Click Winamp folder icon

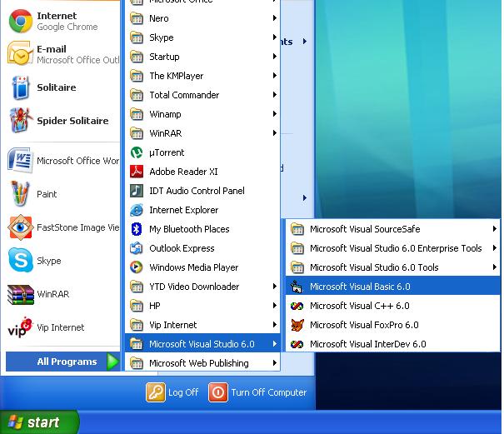click(x=137, y=114)
